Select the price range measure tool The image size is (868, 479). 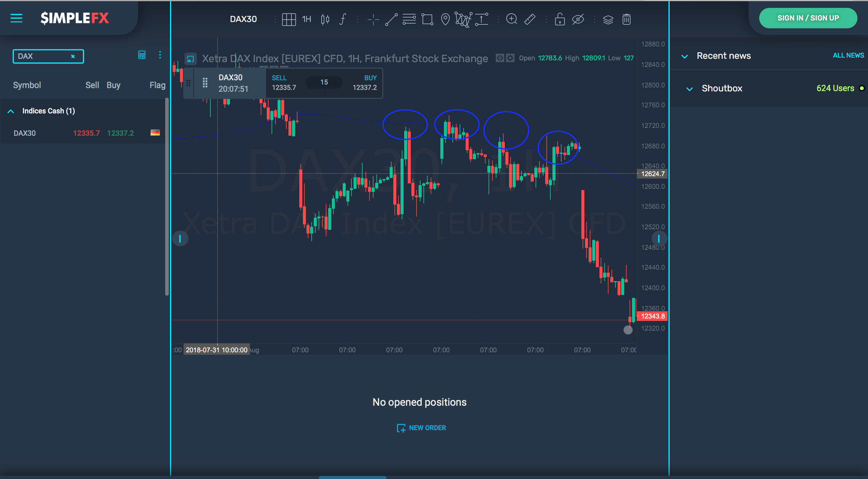click(x=482, y=19)
